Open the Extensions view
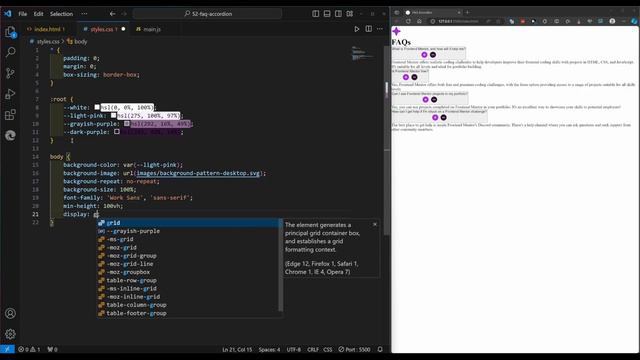This screenshot has width=640, height=360. tap(10, 115)
